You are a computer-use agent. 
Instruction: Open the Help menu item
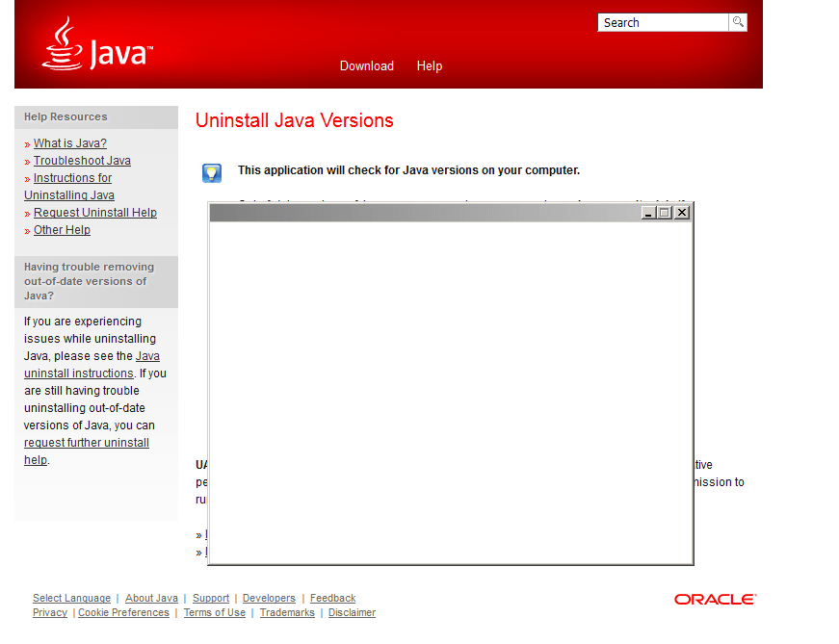click(429, 65)
